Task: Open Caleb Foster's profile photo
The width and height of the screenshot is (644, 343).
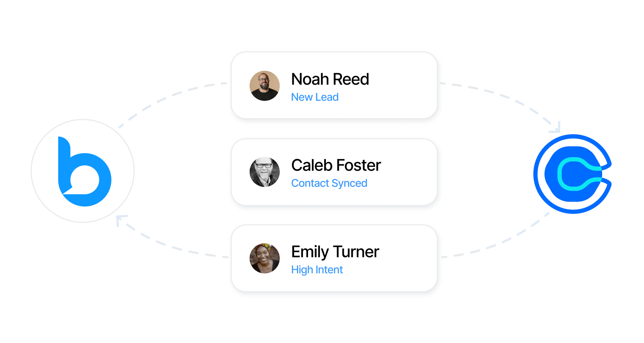Action: coord(265,172)
